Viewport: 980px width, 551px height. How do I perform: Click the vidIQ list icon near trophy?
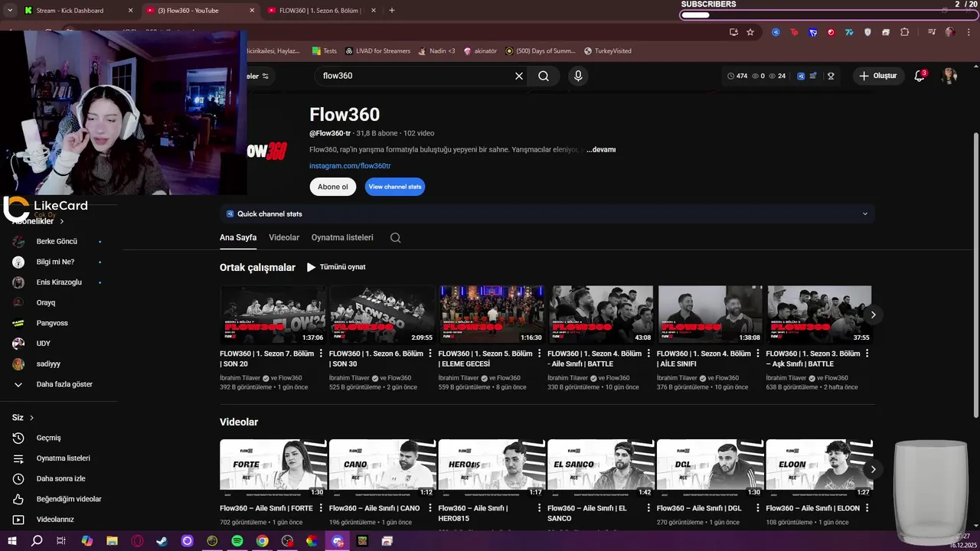pyautogui.click(x=813, y=76)
